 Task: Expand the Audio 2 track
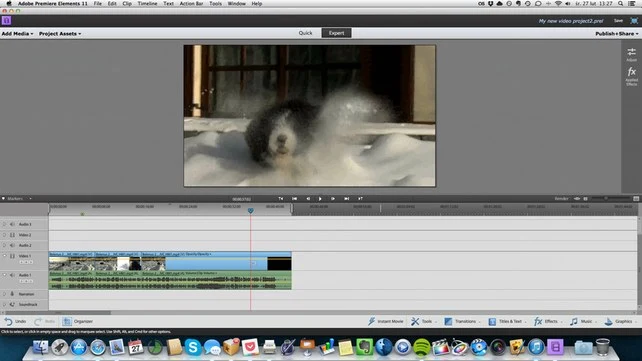click(x=5, y=245)
